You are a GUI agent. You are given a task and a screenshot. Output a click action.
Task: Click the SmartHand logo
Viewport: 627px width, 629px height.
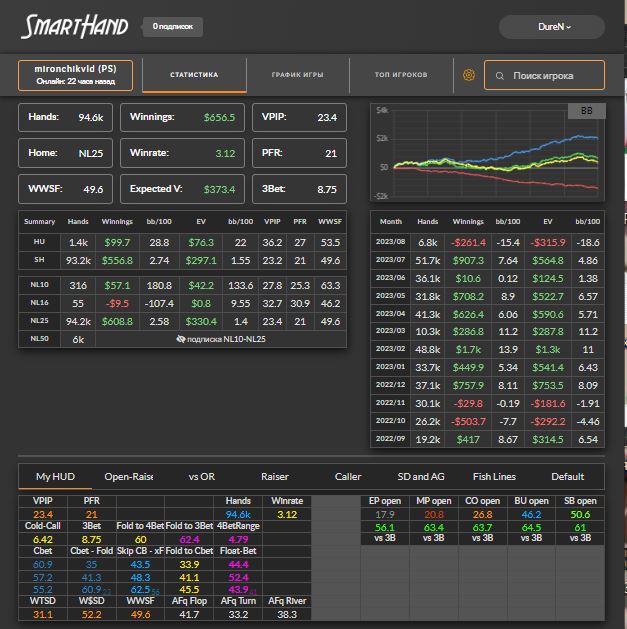(x=75, y=26)
